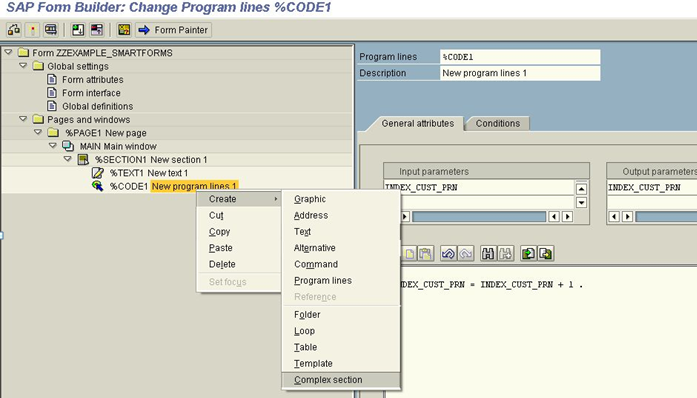Click the toolbar icon with green arrow

coord(78,30)
